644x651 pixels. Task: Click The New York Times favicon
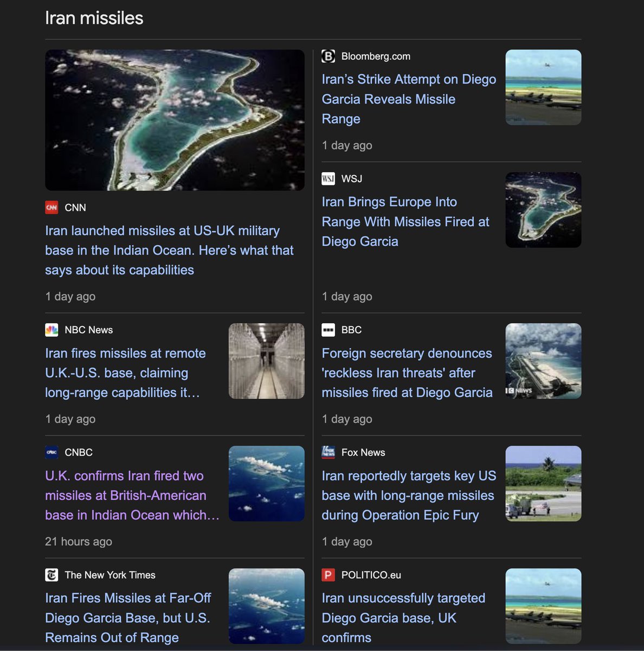point(51,575)
